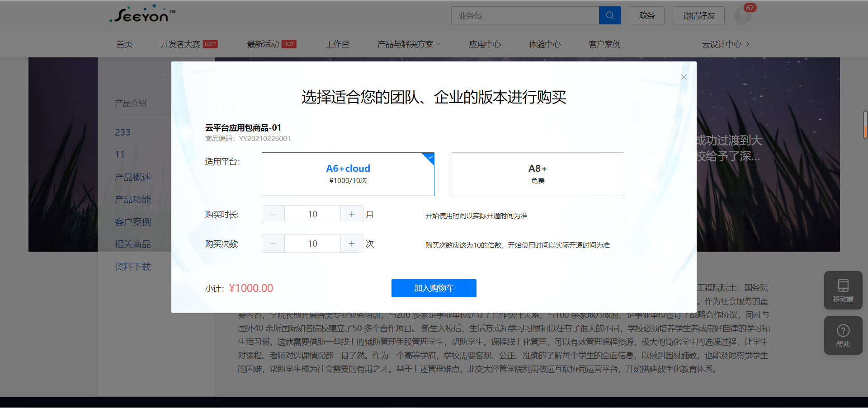Jump to 资料下载 in sidebar
This screenshot has height=408, width=868.
(133, 267)
